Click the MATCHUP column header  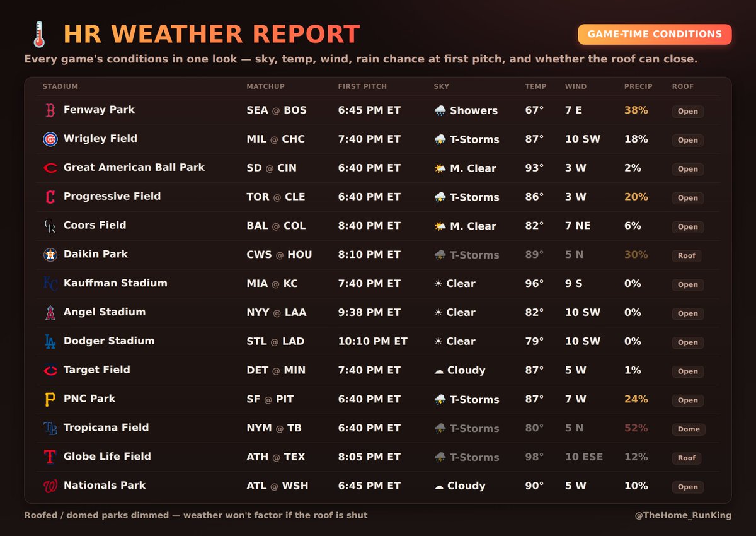[265, 86]
